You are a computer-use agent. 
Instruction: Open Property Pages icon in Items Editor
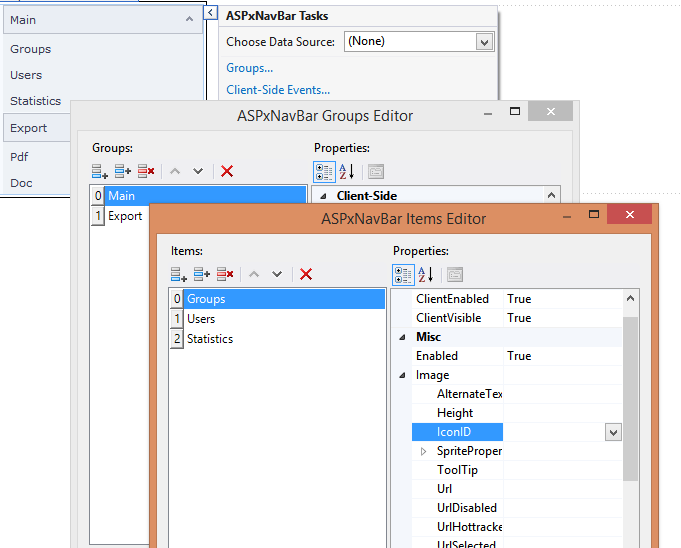(x=455, y=275)
